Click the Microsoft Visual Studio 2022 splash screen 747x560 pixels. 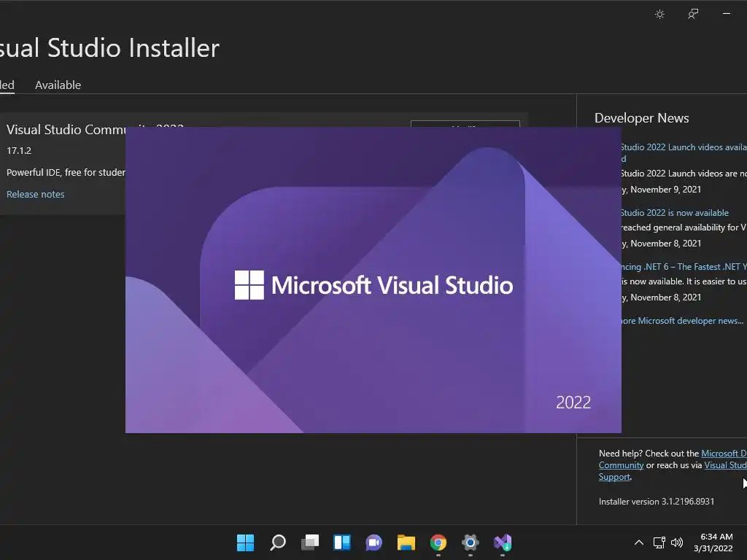tap(373, 280)
